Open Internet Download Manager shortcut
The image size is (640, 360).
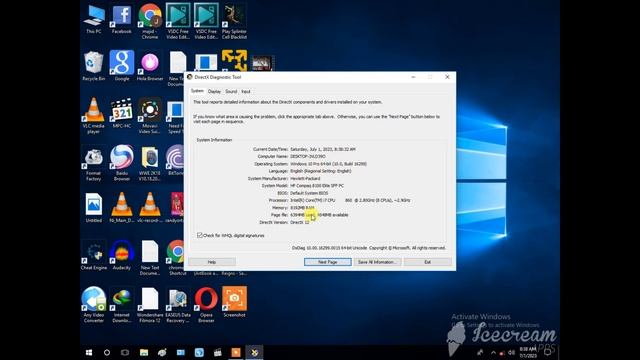pos(122,305)
